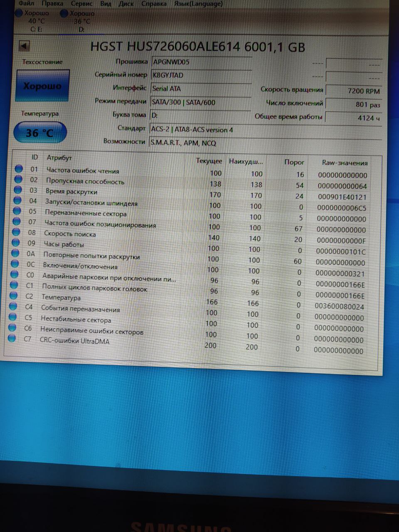This screenshot has height=532, width=399.
Task: Click the rotation speed value 7200 RPM
Action: click(x=354, y=91)
